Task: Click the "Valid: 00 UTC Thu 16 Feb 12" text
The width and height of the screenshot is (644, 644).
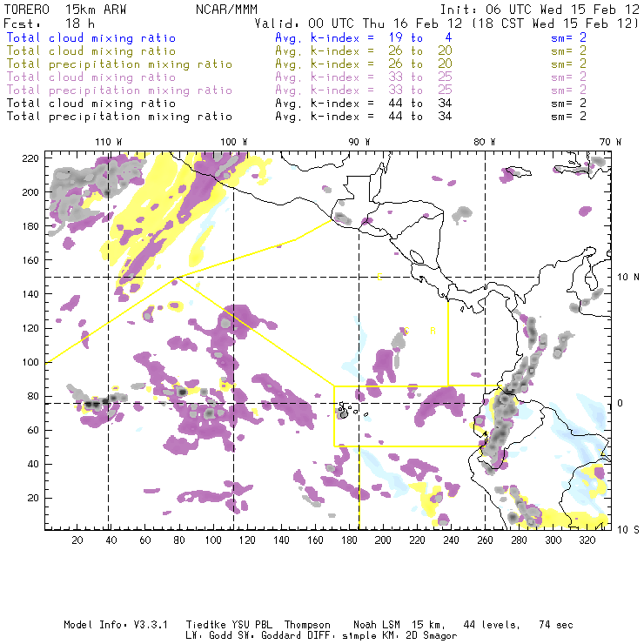Action: 359,23
